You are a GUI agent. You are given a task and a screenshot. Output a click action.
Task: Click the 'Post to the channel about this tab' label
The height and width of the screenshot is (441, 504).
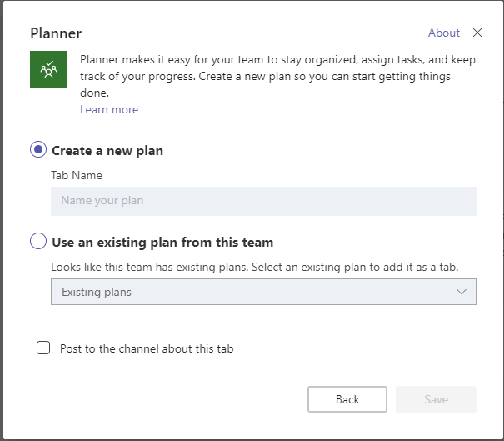point(147,348)
